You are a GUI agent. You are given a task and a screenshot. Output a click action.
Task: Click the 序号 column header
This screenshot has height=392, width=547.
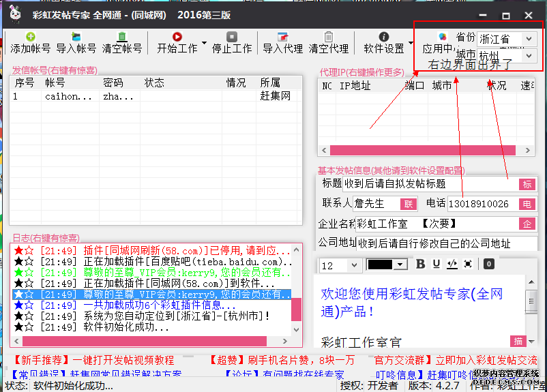click(x=25, y=83)
